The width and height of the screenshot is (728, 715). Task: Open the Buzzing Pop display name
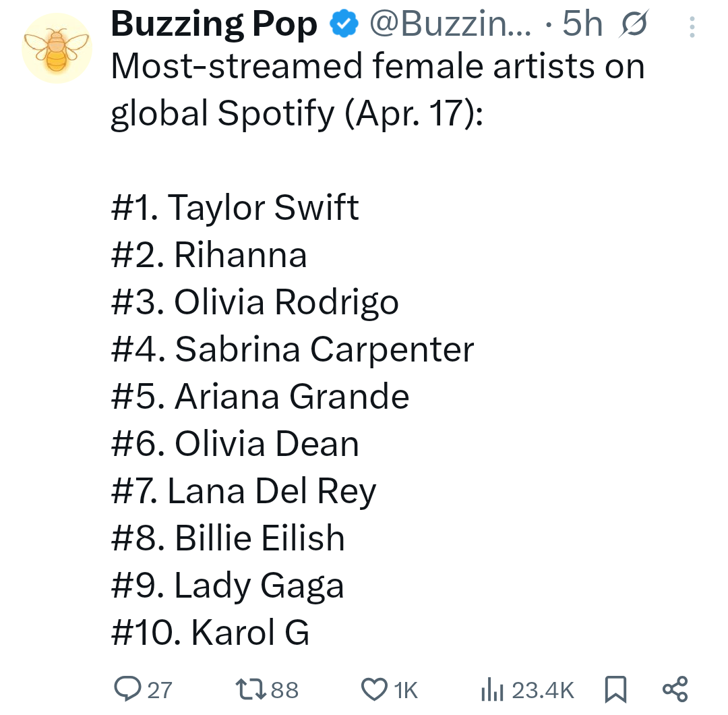click(x=214, y=24)
